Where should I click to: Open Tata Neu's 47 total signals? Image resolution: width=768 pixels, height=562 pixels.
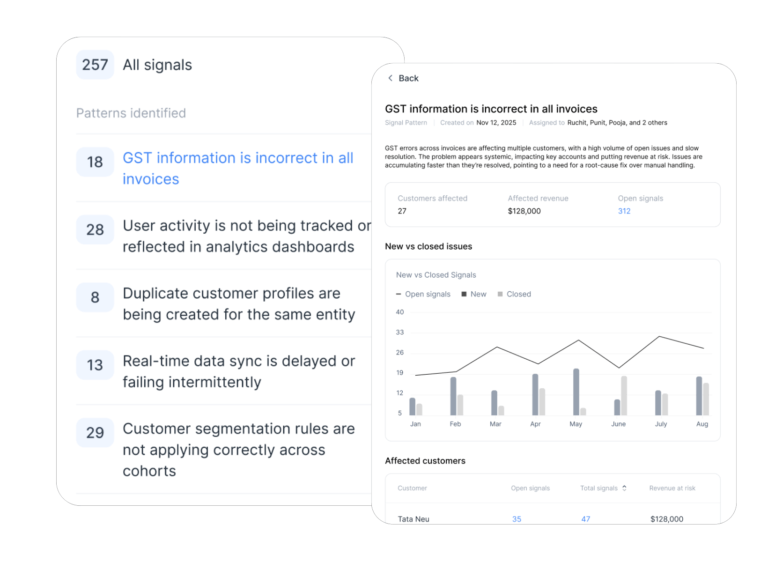[586, 519]
